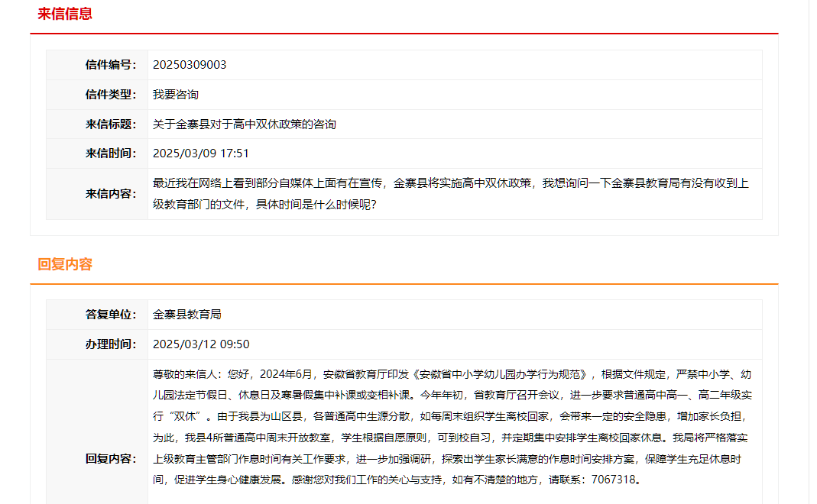
Task: Click the 来信标题 label
Action: point(111,124)
